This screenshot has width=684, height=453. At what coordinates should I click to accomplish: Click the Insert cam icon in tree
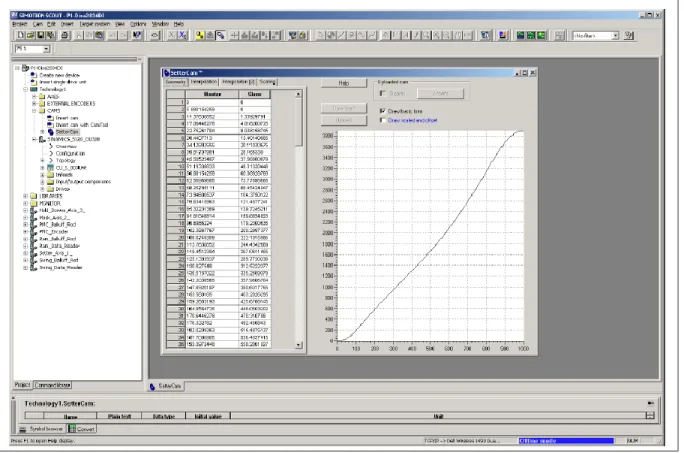51,118
